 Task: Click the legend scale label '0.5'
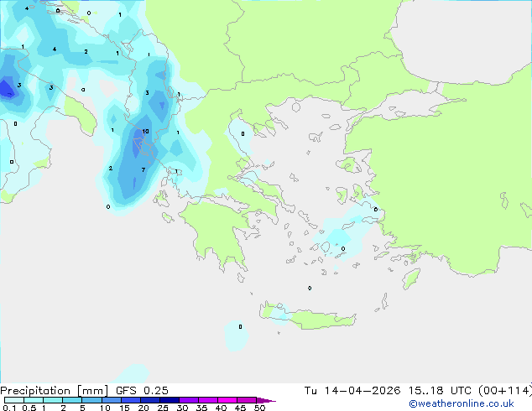[29, 408]
